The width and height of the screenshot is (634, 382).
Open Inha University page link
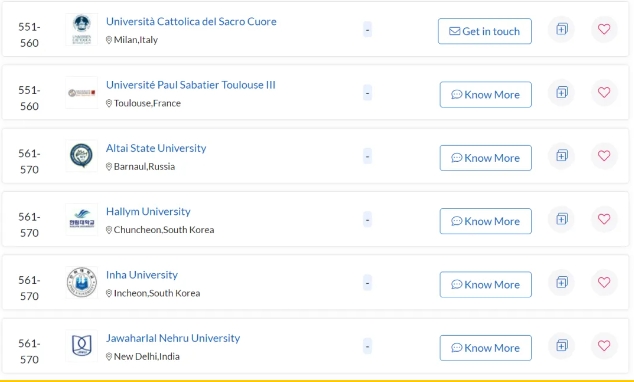142,275
